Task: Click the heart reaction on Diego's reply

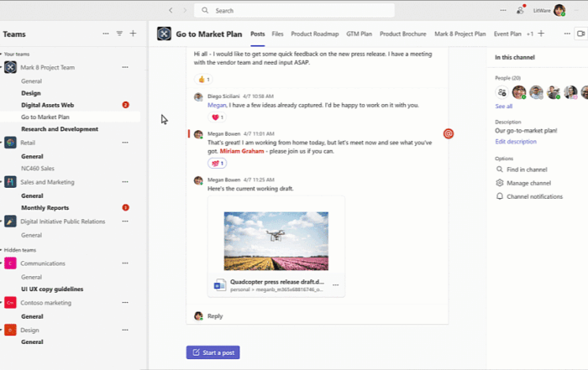Action: pyautogui.click(x=217, y=117)
